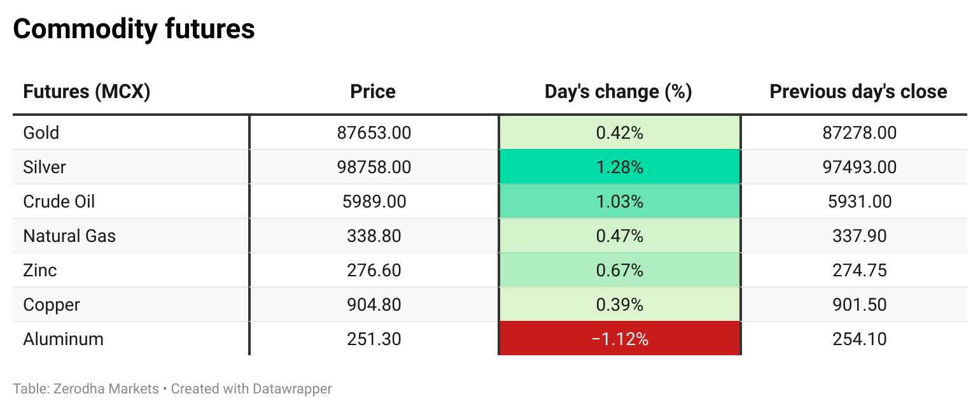Click the Futures (MCX) column header
Image resolution: width=980 pixels, height=410 pixels.
tap(87, 92)
